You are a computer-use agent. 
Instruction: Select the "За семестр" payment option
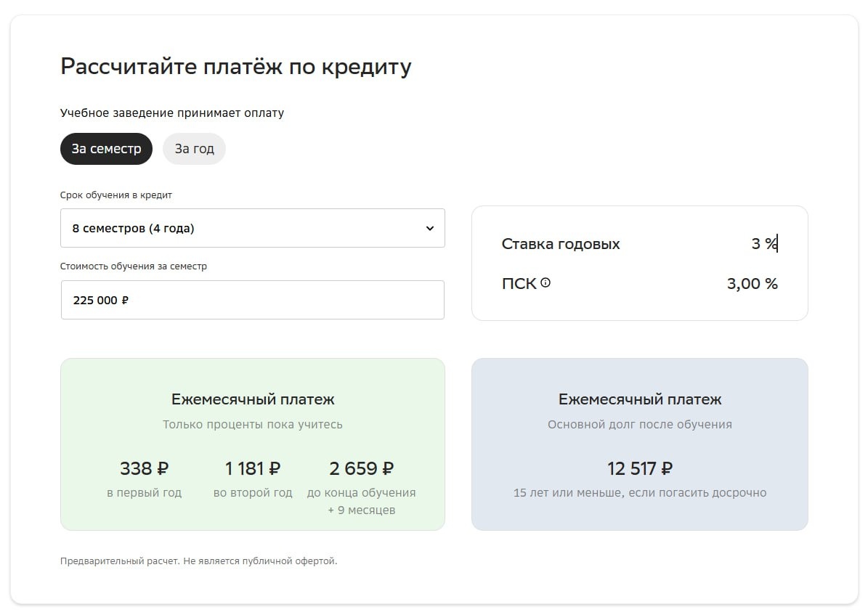coord(106,149)
